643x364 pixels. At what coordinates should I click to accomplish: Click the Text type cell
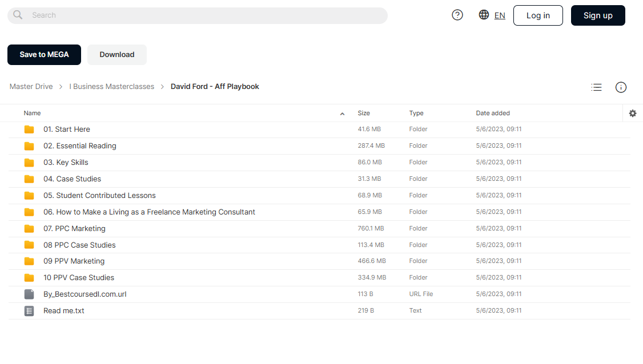[x=415, y=310]
